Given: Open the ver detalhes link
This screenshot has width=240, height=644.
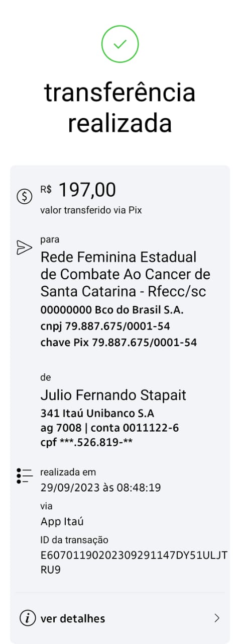Looking at the screenshot, I should coord(73,618).
